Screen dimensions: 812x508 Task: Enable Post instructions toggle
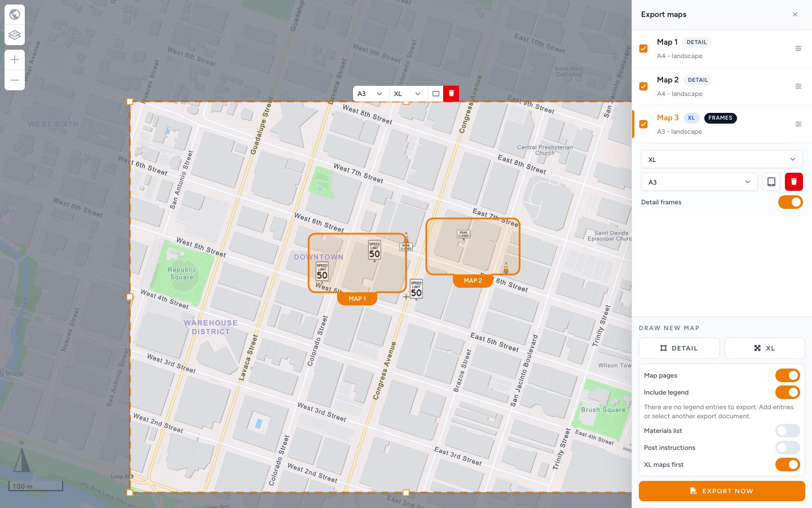(788, 448)
